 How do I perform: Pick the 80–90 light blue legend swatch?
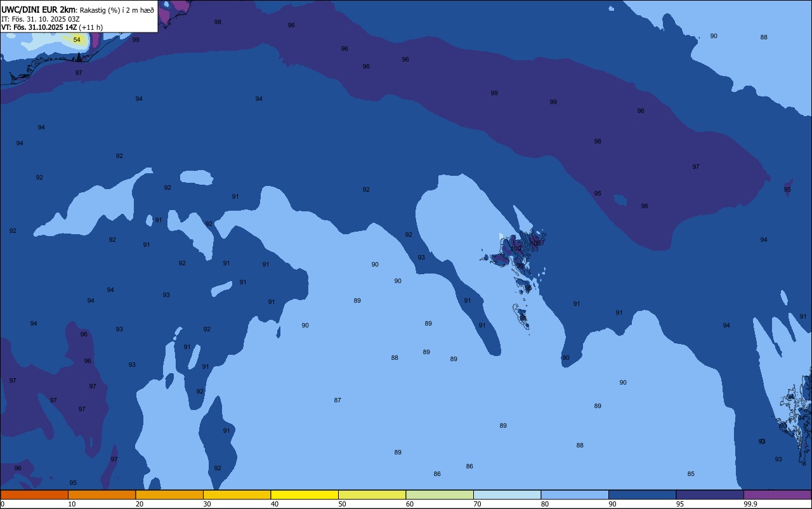pos(575,494)
